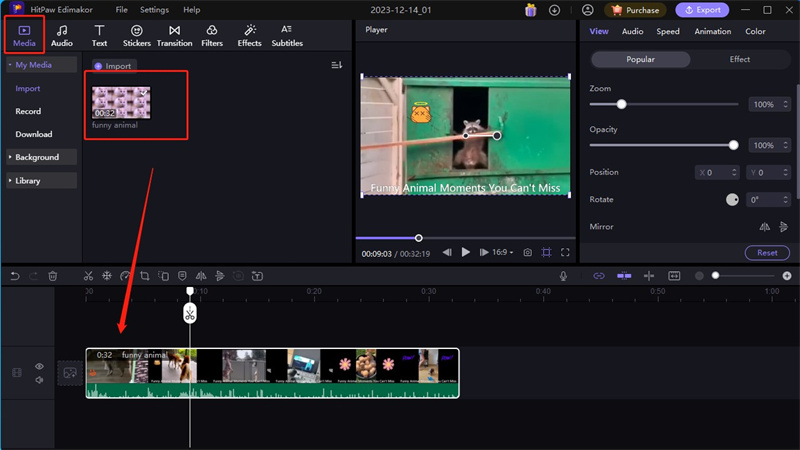
Task: Take a snapshot with the camera icon
Action: click(527, 253)
